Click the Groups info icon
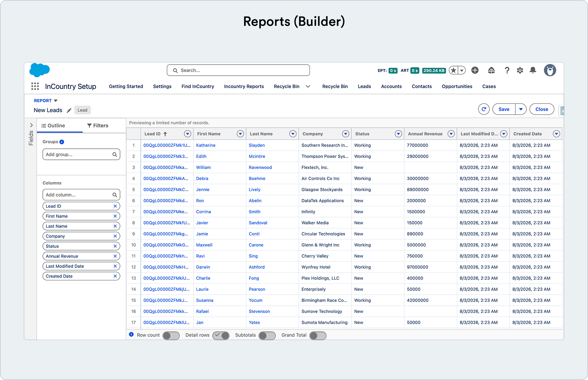The image size is (588, 380). (62, 142)
